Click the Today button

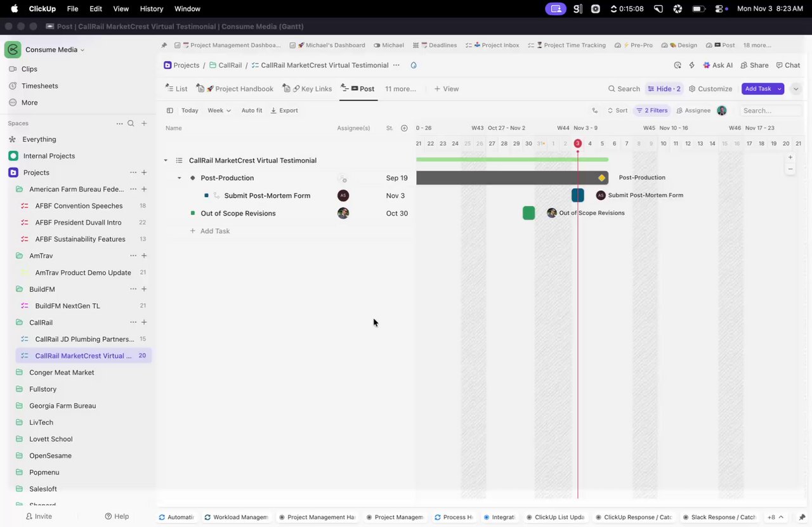(x=190, y=110)
